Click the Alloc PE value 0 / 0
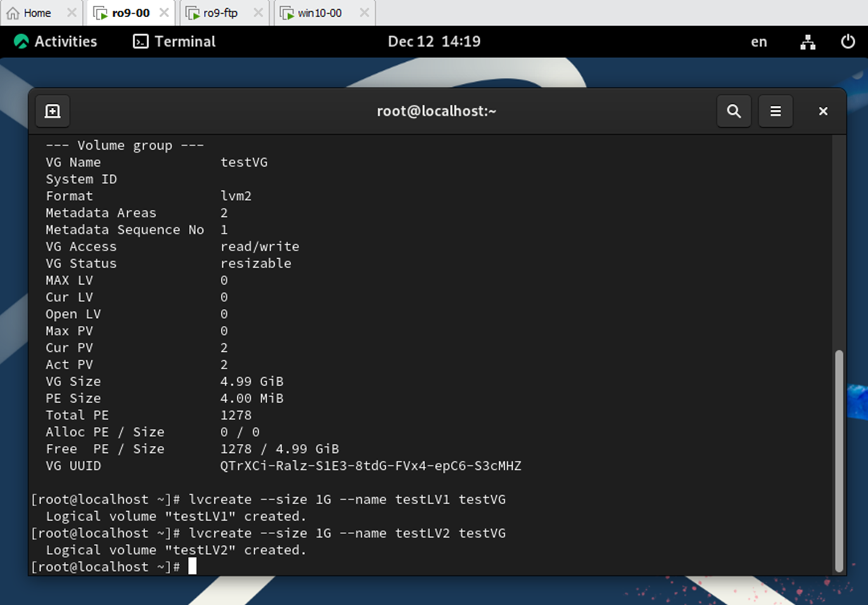The image size is (868, 605). [x=240, y=433]
